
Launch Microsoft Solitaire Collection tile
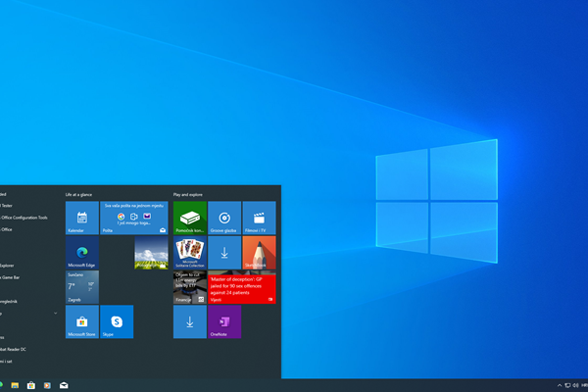[190, 253]
